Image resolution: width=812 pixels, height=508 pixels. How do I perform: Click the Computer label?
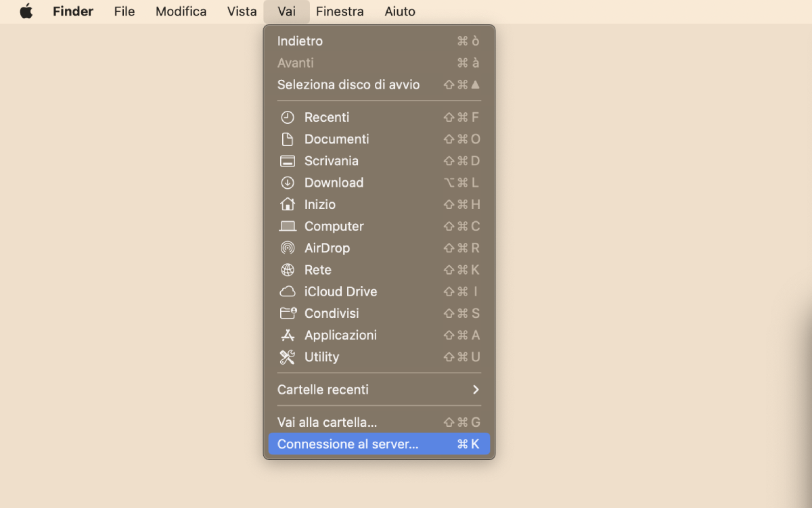[x=334, y=226]
